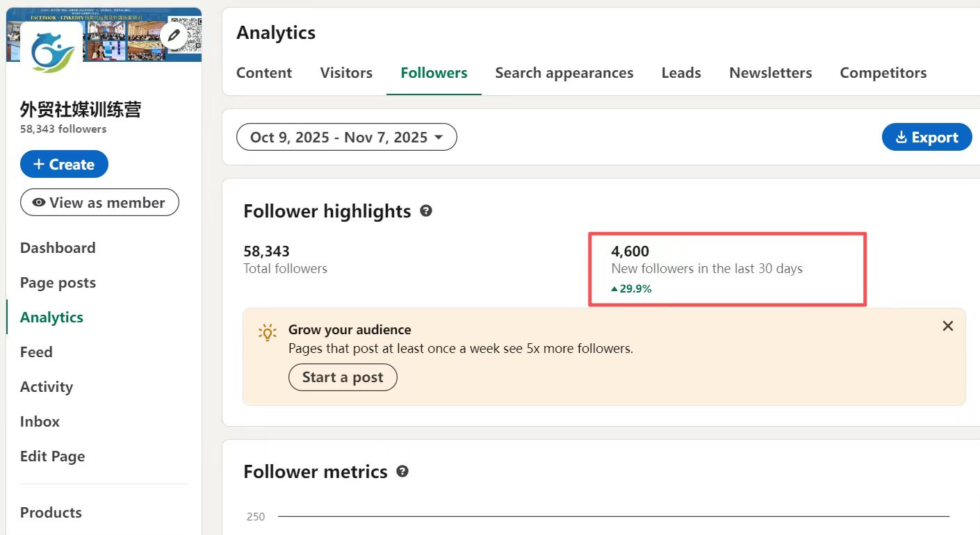
Task: Open Dashboard in the sidebar
Action: [58, 248]
